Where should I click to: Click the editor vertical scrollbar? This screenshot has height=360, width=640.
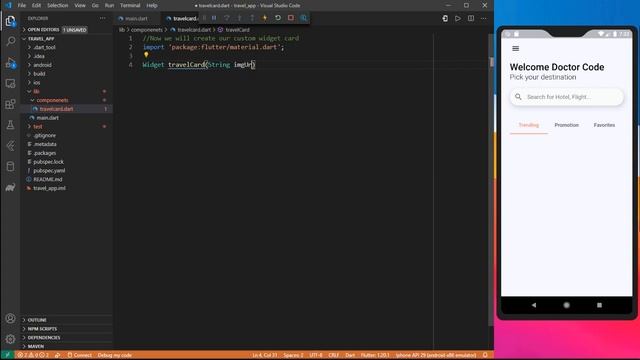[491, 180]
